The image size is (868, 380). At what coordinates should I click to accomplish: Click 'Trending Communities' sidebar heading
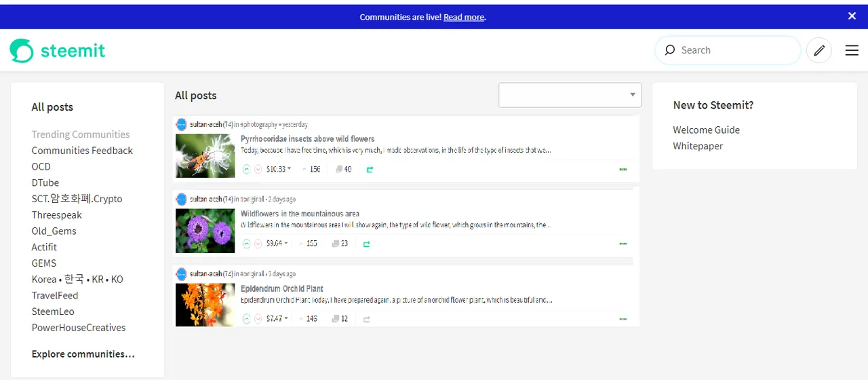[81, 134]
